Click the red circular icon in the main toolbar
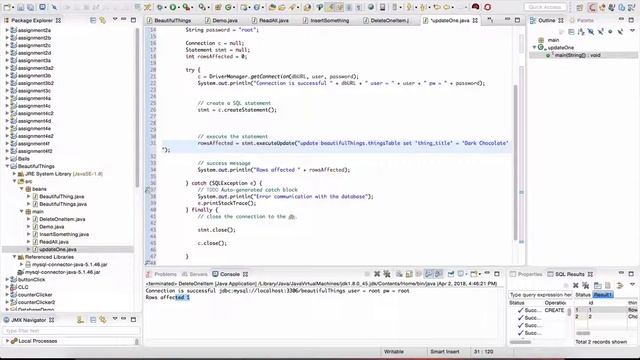Image resolution: width=640 pixels, height=360 pixels. (x=488, y=7)
